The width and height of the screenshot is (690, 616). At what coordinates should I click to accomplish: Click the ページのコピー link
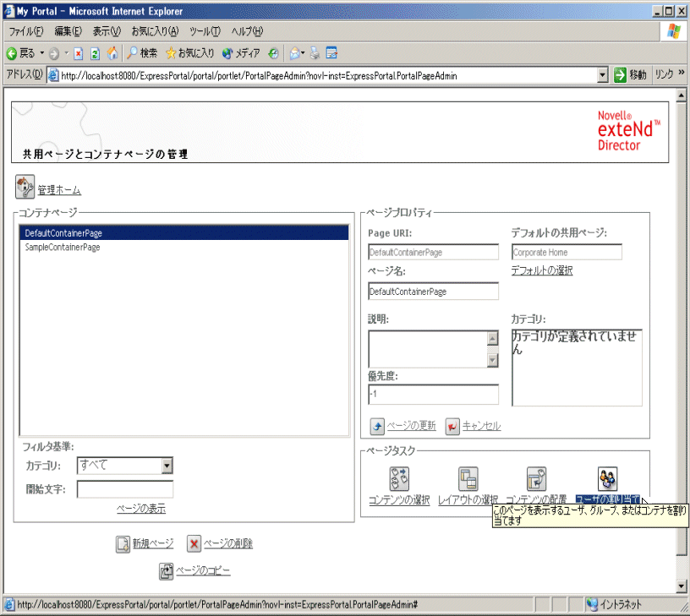[x=203, y=571]
